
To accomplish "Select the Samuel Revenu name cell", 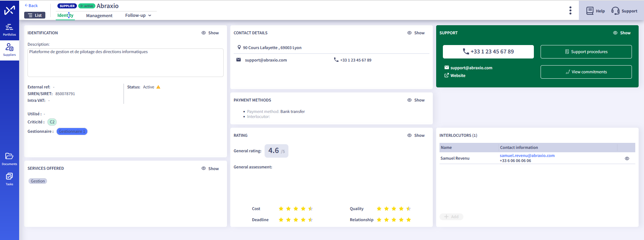I will pyautogui.click(x=455, y=158).
